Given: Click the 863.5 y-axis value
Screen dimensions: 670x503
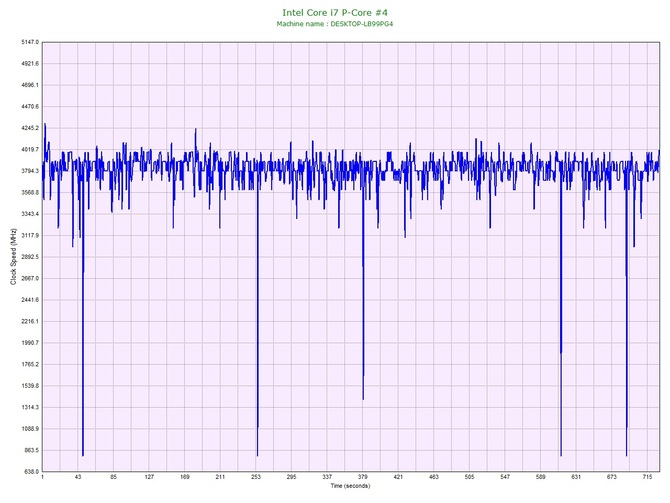Looking at the screenshot, I should point(31,450).
